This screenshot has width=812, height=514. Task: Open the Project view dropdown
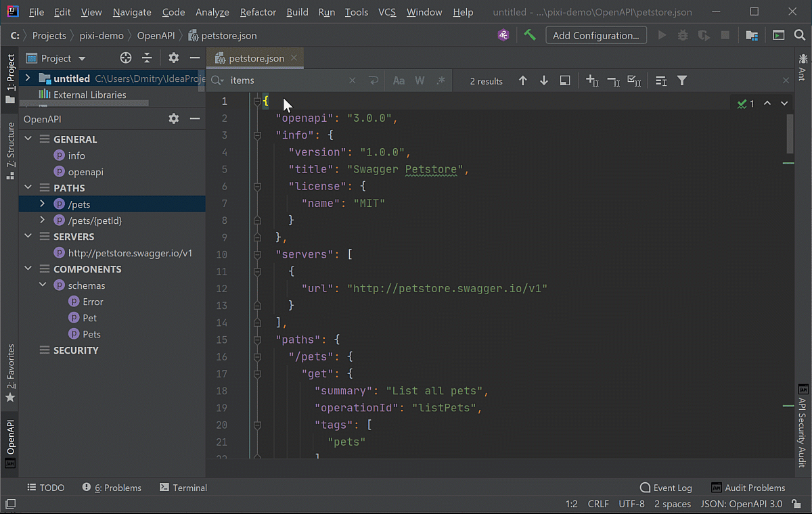(82, 58)
